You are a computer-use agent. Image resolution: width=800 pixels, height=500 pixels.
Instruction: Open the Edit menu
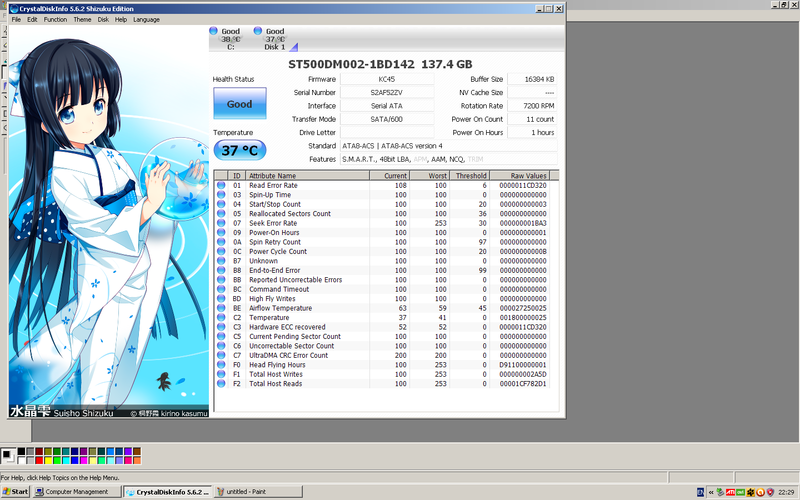pyautogui.click(x=32, y=20)
